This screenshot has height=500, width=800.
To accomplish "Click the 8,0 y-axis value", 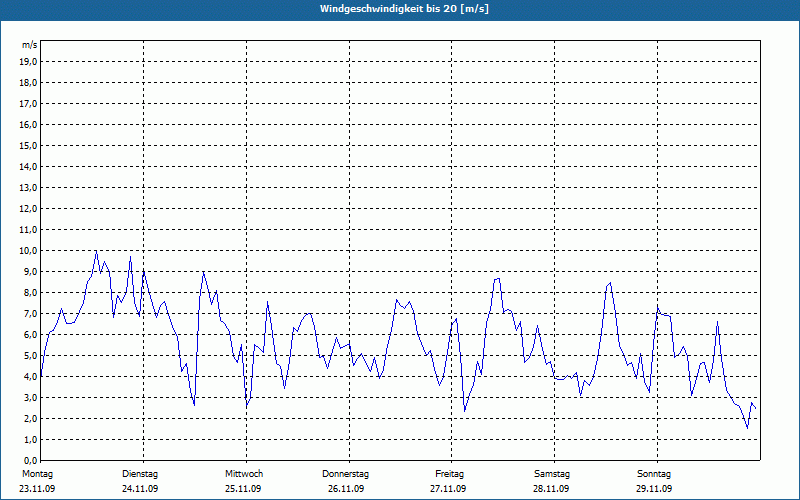I will [x=30, y=292].
